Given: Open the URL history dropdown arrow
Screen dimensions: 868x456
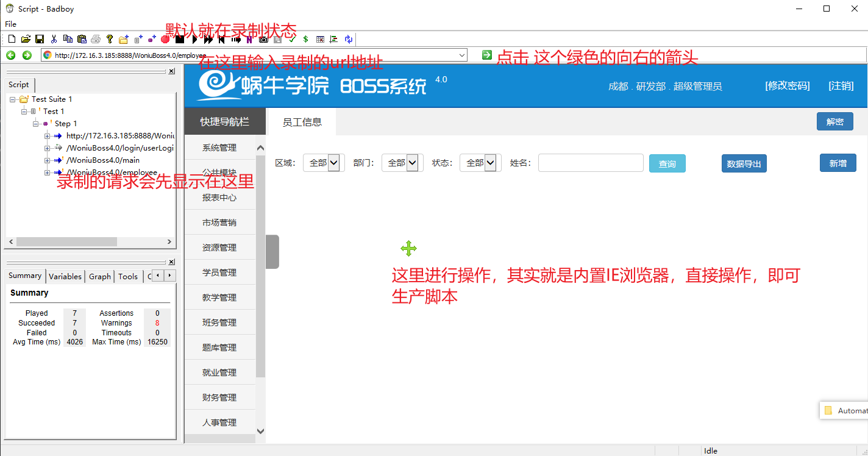Looking at the screenshot, I should [x=461, y=55].
